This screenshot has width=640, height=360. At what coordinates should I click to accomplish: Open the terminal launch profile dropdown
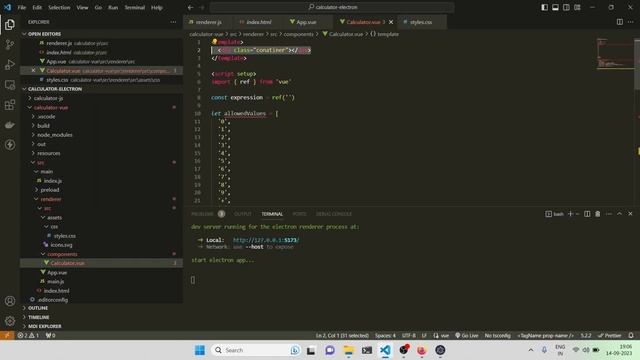[578, 214]
